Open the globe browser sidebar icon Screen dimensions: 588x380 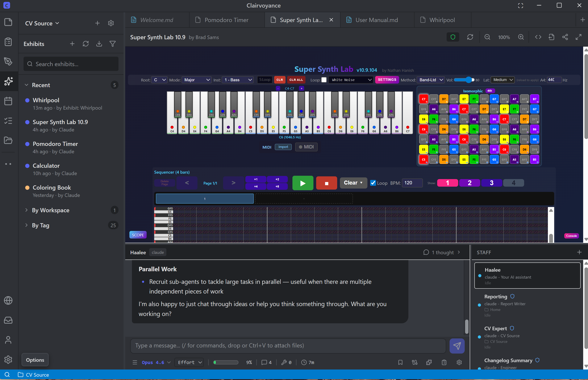pyautogui.click(x=8, y=300)
